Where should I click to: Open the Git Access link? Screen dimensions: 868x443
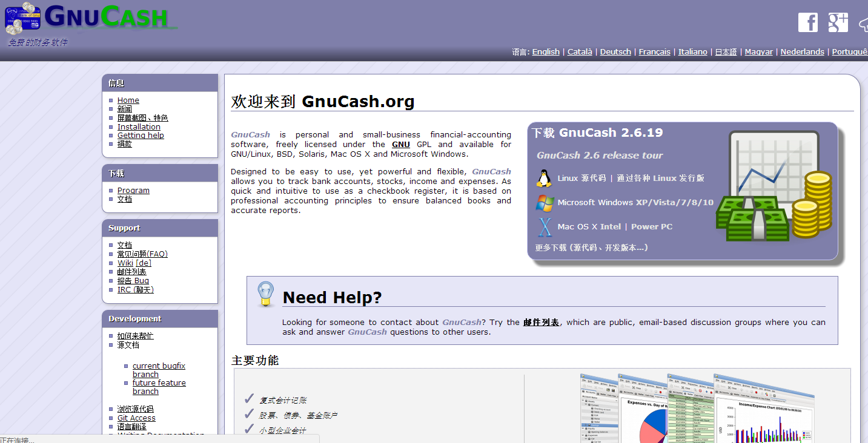click(x=136, y=418)
